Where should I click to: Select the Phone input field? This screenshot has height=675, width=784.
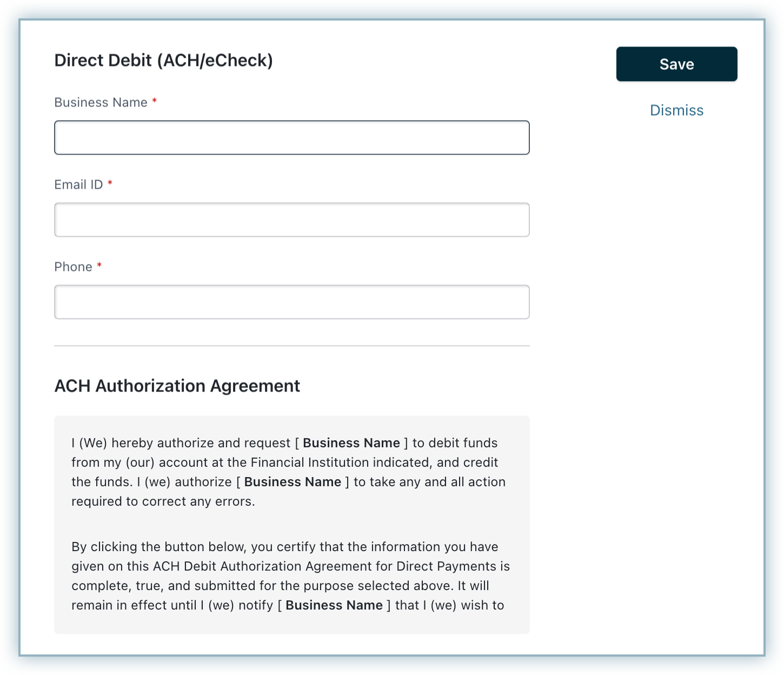click(291, 302)
